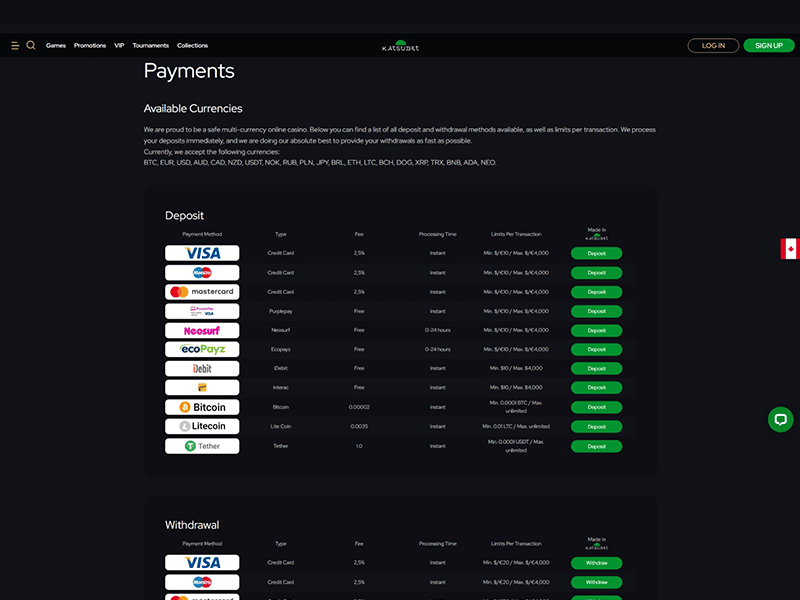Click the search magnifier icon
The image size is (800, 600).
click(31, 45)
